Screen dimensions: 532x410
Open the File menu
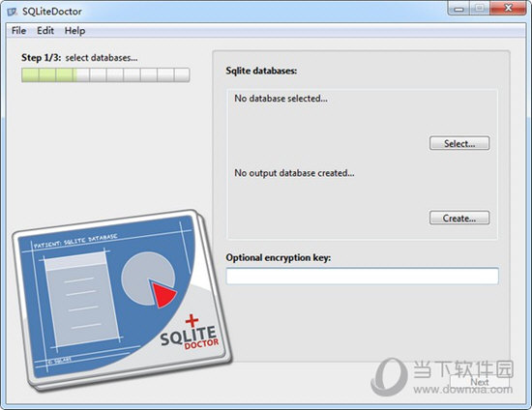[18, 31]
